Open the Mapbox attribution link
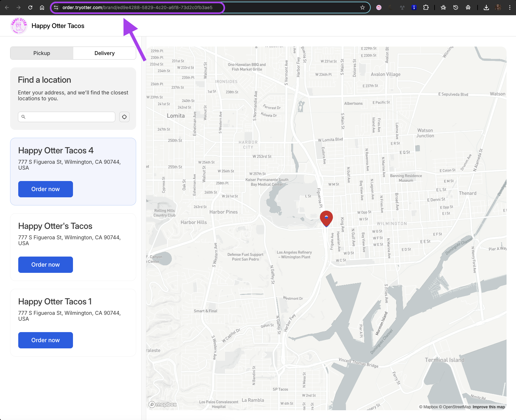516x420 pixels. 428,407
